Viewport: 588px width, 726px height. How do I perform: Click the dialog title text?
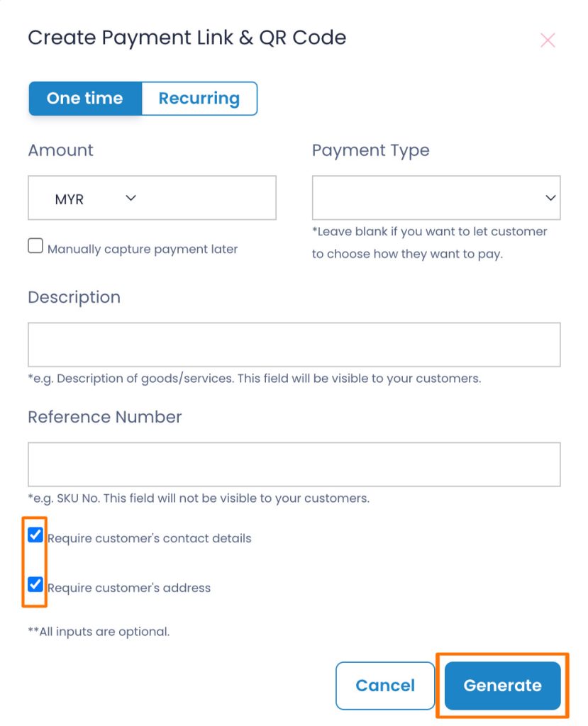pyautogui.click(x=187, y=38)
